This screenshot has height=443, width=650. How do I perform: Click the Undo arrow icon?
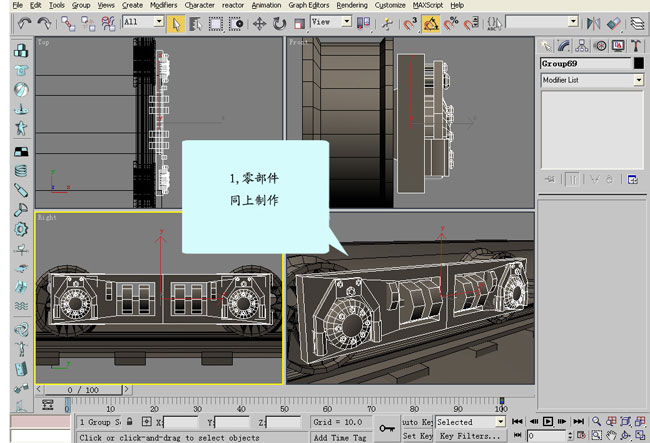coord(24,23)
